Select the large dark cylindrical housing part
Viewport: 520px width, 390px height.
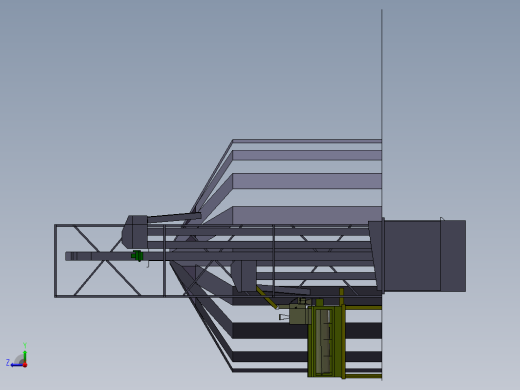[417, 256]
